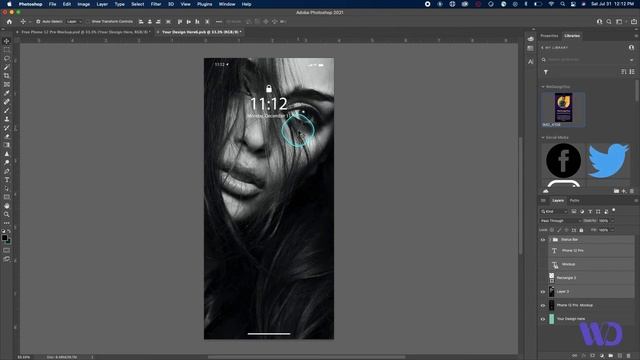
Task: Open the Search icon at top right
Action: point(609,22)
